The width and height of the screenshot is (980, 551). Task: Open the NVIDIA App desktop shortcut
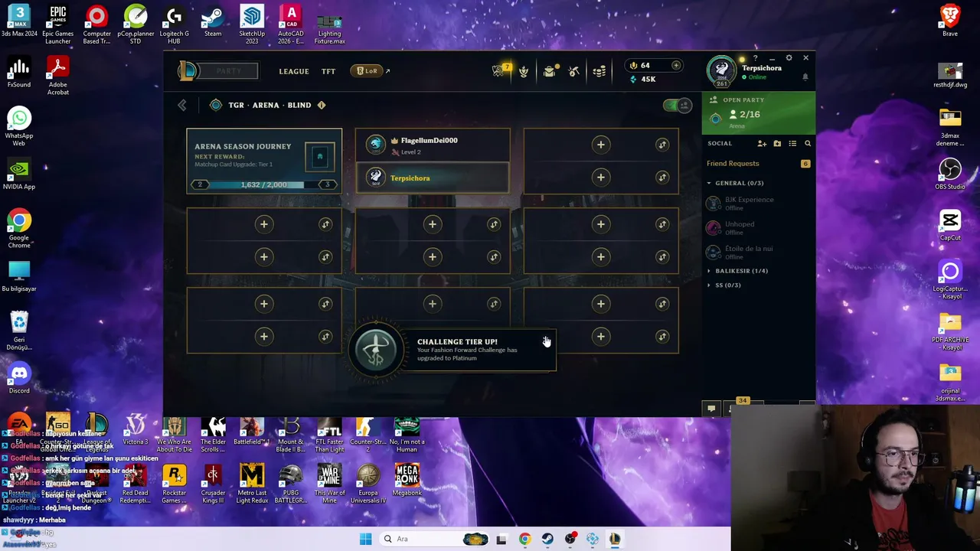pos(19,174)
